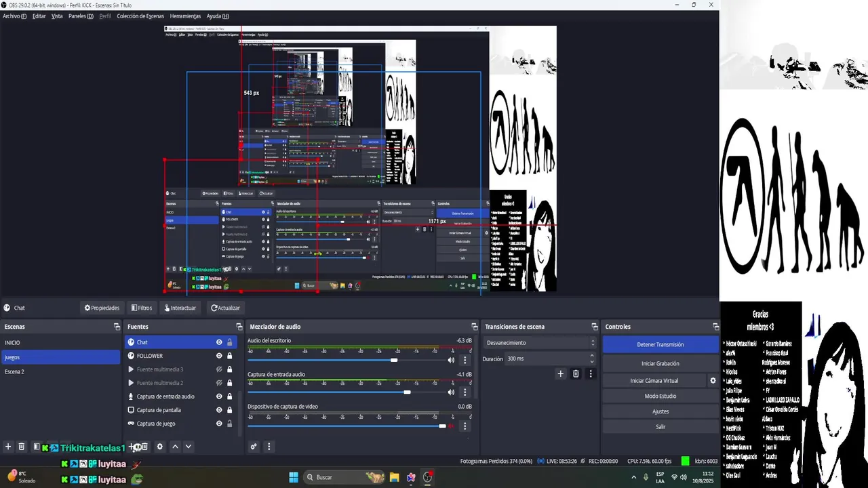Open Audio del escritorio options menu

(x=465, y=360)
